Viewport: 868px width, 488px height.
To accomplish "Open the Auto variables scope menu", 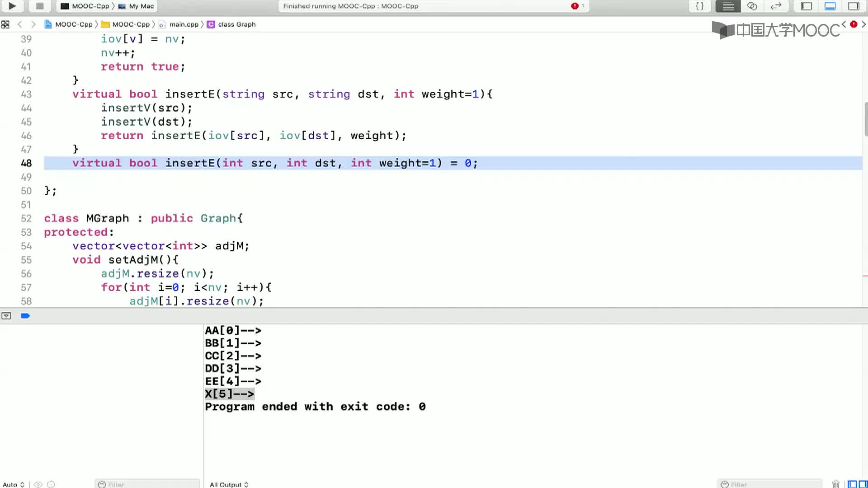I will click(x=14, y=484).
